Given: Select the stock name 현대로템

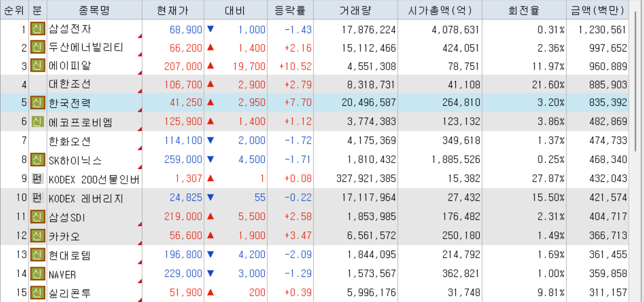Looking at the screenshot, I should [70, 255].
